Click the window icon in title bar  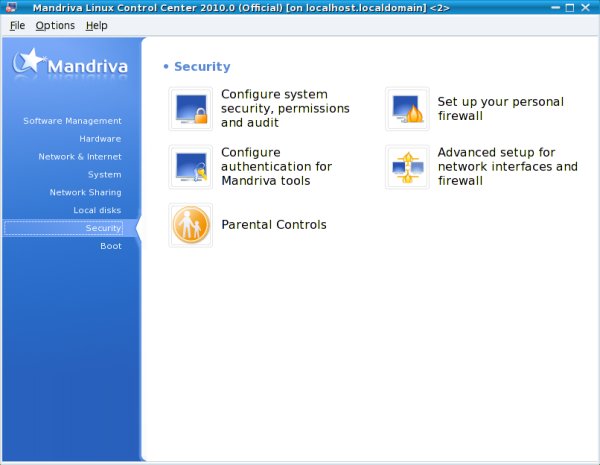coord(11,7)
